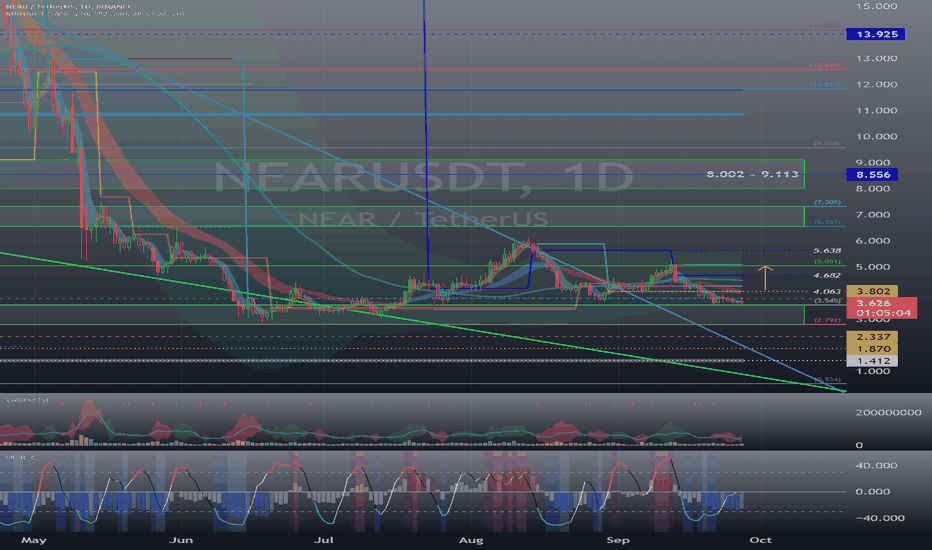Viewport: 932px width, 550px height.
Task: Click the 10.000 price axis tick
Action: click(876, 136)
